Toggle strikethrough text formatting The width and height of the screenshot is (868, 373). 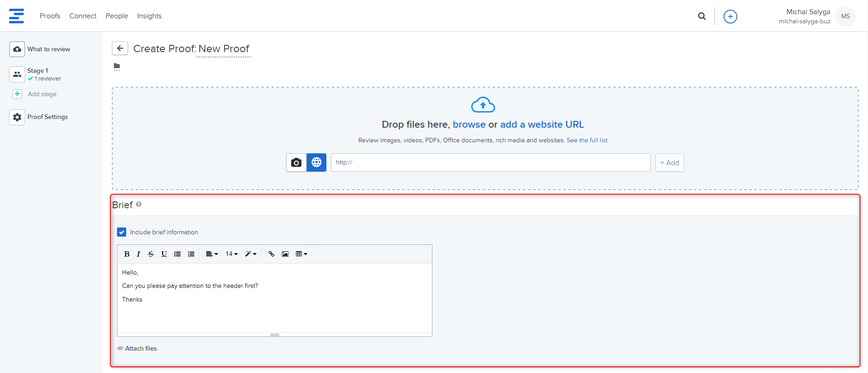pyautogui.click(x=151, y=254)
